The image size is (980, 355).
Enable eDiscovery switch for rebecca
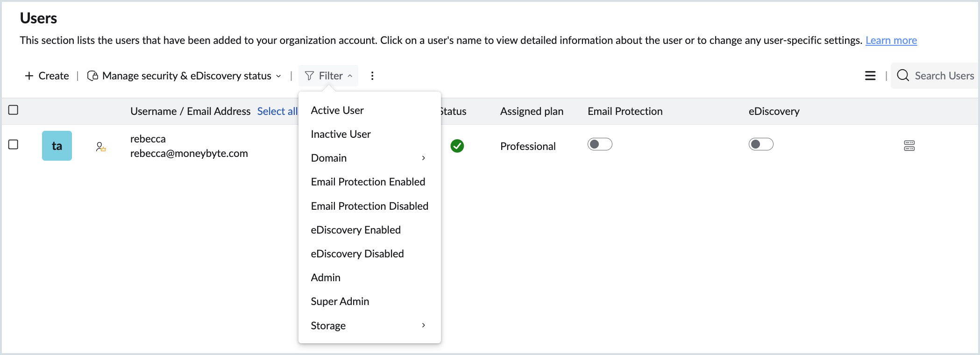click(761, 144)
